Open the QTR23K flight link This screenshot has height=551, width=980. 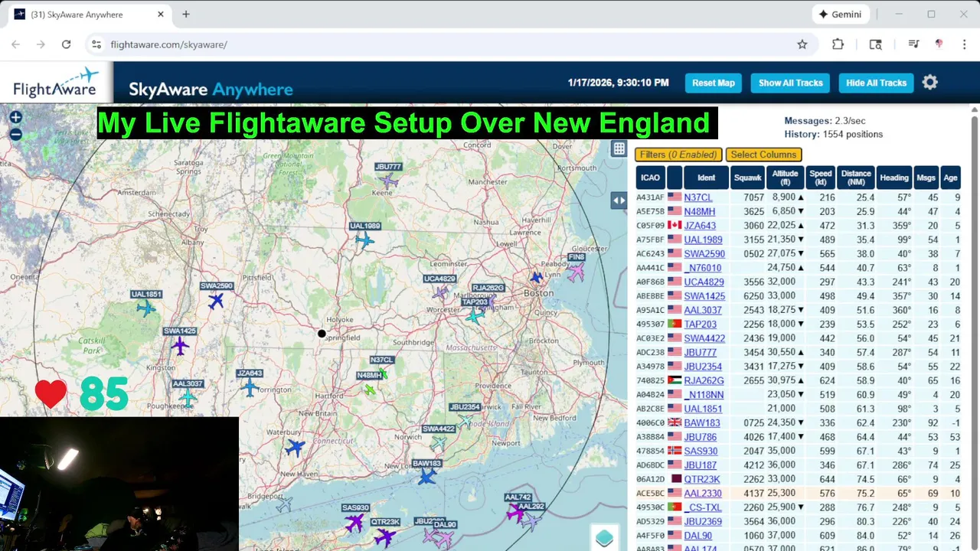pyautogui.click(x=702, y=480)
